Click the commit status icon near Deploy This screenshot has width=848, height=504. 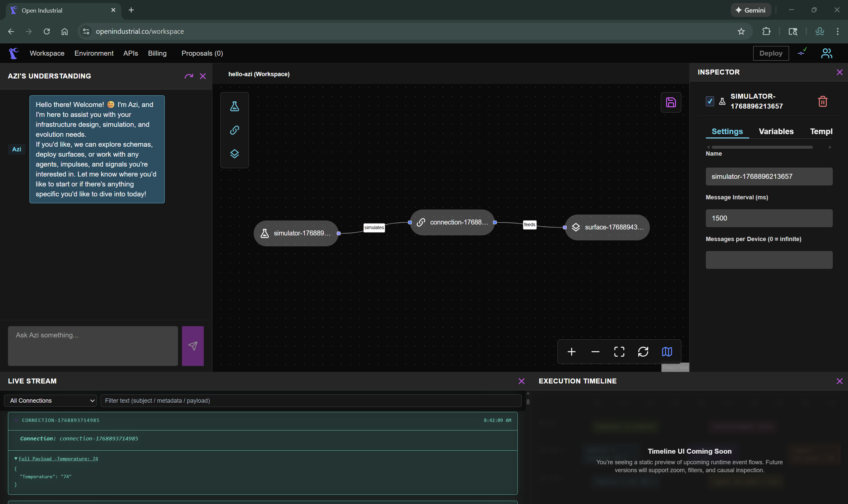(x=802, y=52)
